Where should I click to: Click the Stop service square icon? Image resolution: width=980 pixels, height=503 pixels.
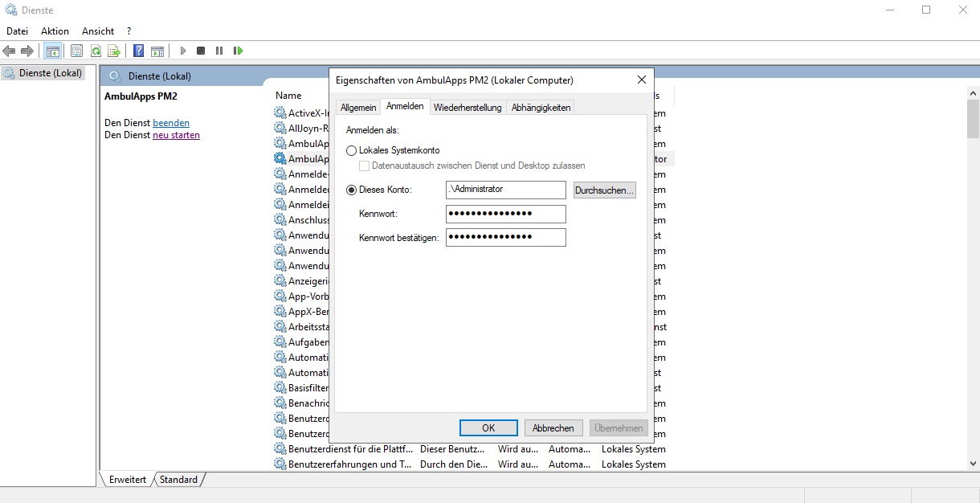[x=201, y=51]
